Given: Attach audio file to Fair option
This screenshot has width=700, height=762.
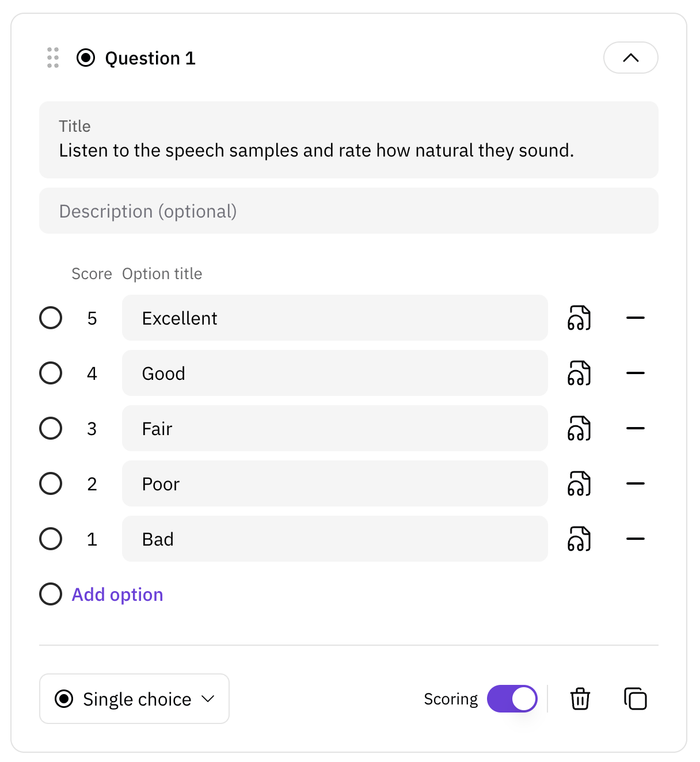Looking at the screenshot, I should (x=579, y=428).
